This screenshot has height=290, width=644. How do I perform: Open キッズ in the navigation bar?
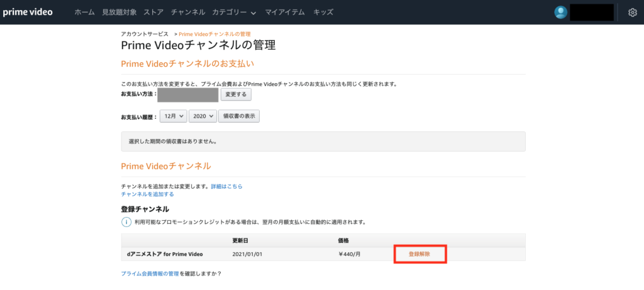[x=323, y=13]
